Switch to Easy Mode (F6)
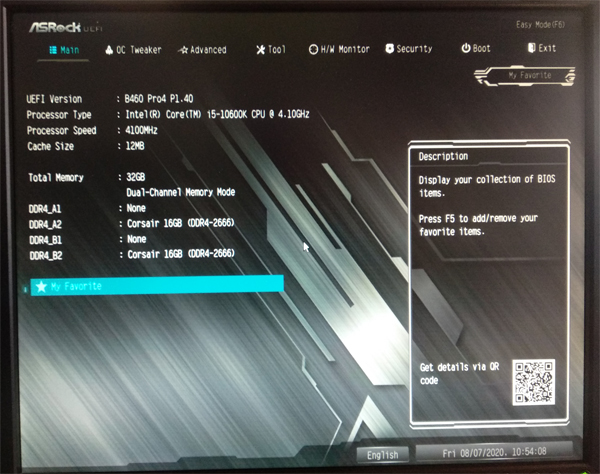This screenshot has width=600, height=474. [540, 25]
